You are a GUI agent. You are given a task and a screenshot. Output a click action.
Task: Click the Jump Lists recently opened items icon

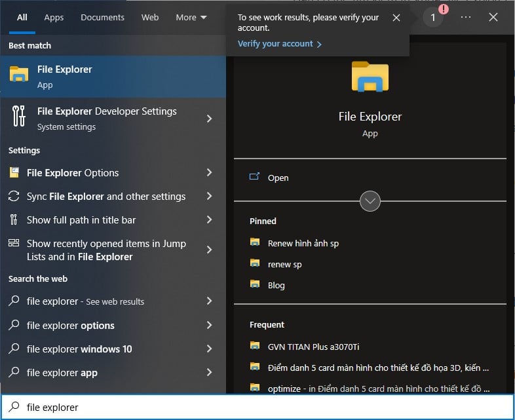point(14,243)
